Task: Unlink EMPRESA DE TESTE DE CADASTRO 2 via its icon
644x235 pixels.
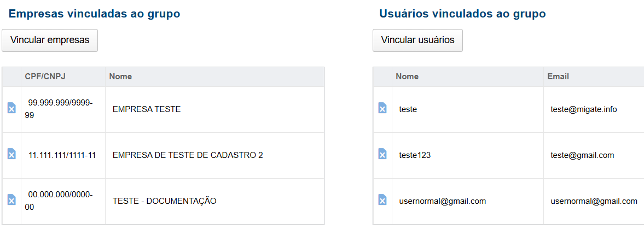Action: (11, 155)
